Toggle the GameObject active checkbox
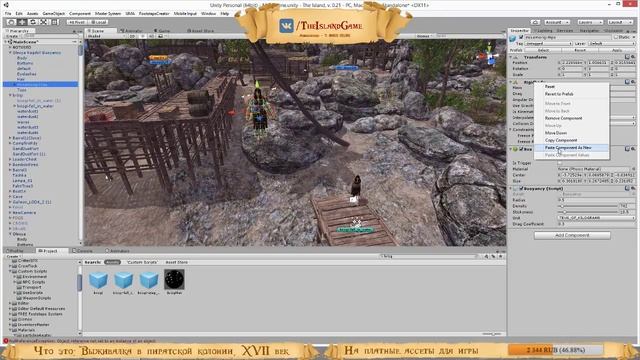The image size is (640, 360). pyautogui.click(x=521, y=37)
